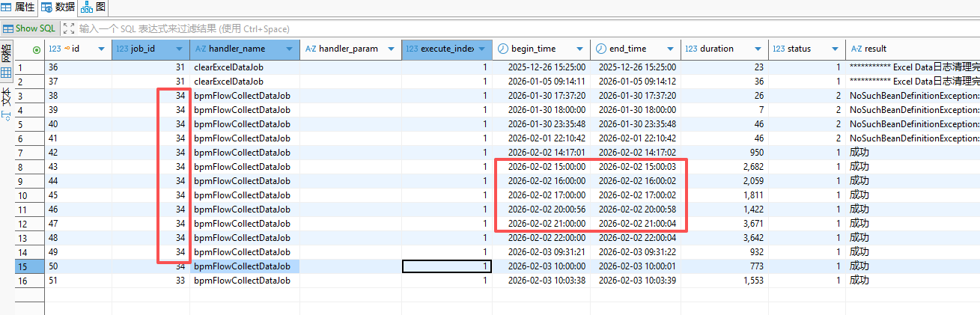
Task: Open the status column dropdown arrow
Action: 836,49
